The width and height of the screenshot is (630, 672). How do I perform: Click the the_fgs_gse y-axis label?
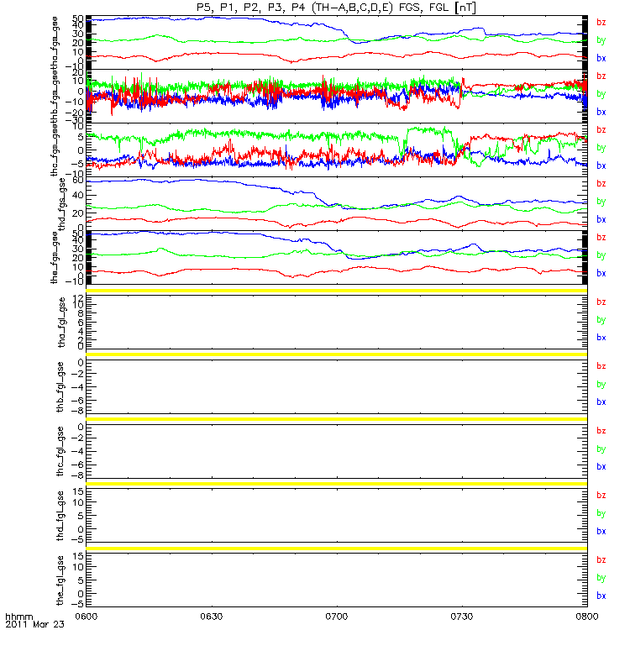click(x=55, y=258)
